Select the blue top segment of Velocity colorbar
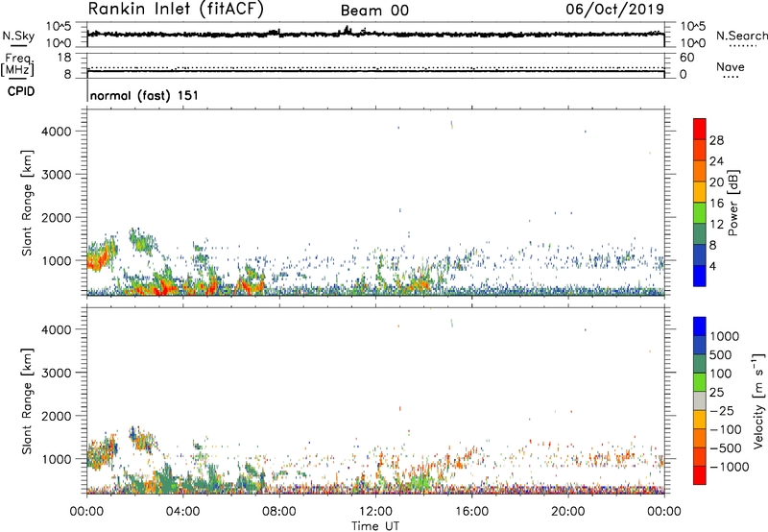768x532 pixels. click(x=700, y=326)
